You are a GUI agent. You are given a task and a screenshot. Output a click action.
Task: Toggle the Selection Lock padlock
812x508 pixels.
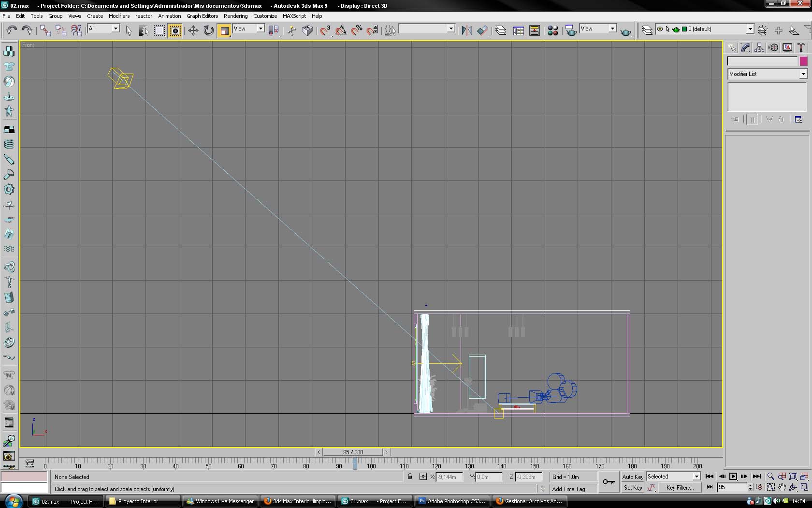410,477
